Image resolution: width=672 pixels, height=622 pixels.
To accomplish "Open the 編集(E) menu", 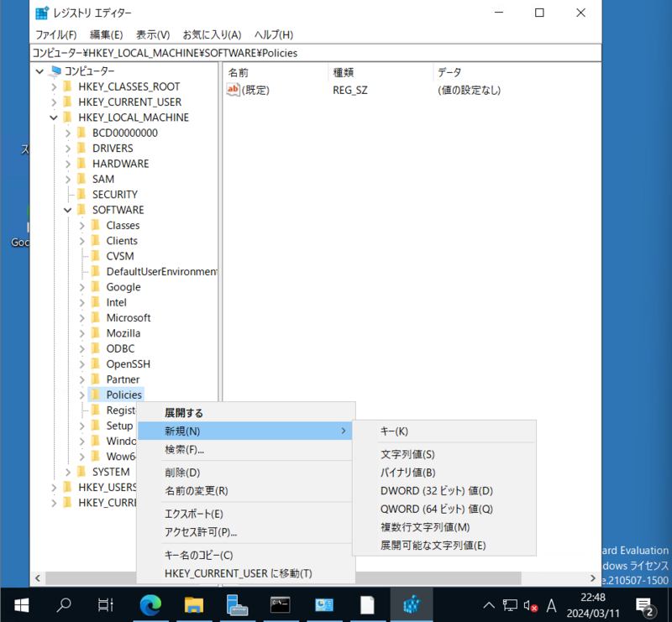I will [107, 34].
